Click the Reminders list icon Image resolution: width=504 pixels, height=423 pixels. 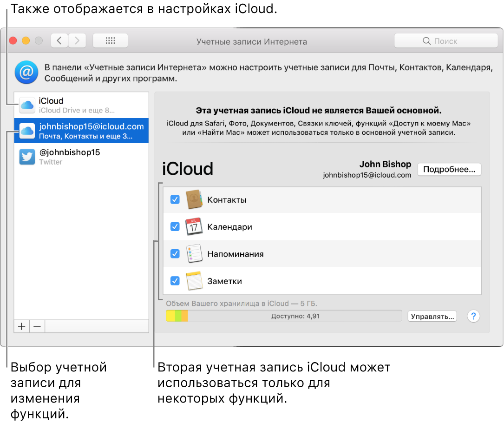[194, 253]
